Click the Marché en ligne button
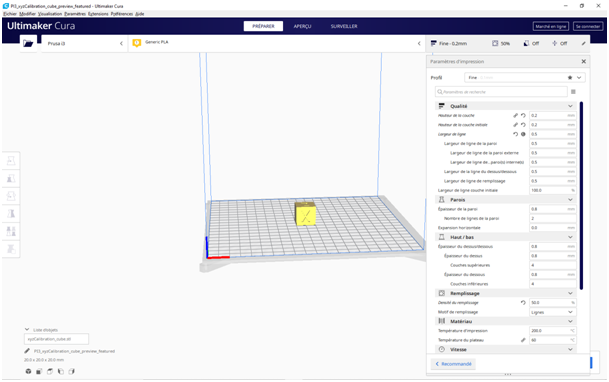Image resolution: width=609 pixels, height=382 pixels. (x=550, y=26)
